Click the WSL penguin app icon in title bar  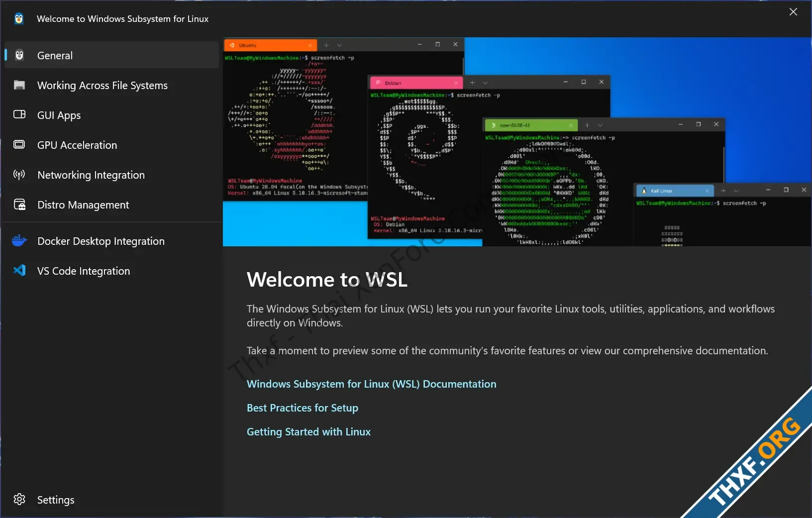[19, 19]
